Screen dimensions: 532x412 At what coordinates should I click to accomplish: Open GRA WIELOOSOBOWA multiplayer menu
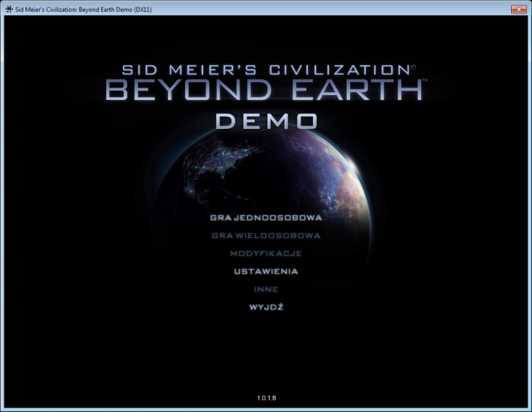(x=266, y=236)
